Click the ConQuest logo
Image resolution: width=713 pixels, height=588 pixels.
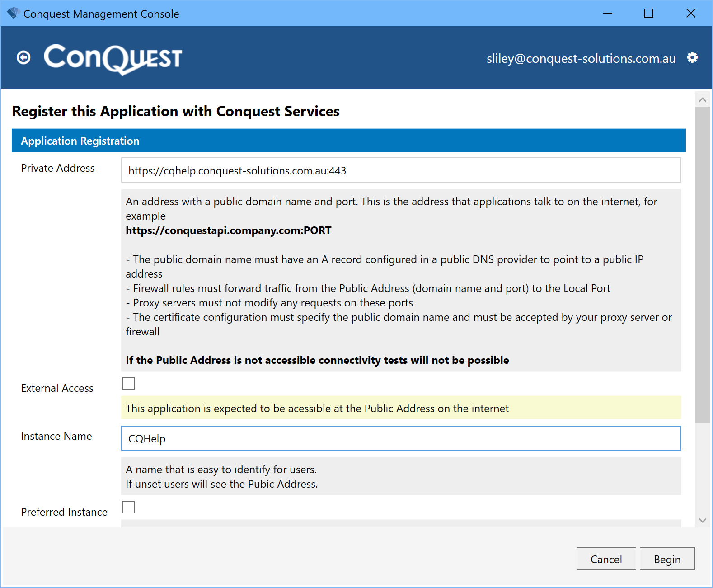click(x=113, y=59)
